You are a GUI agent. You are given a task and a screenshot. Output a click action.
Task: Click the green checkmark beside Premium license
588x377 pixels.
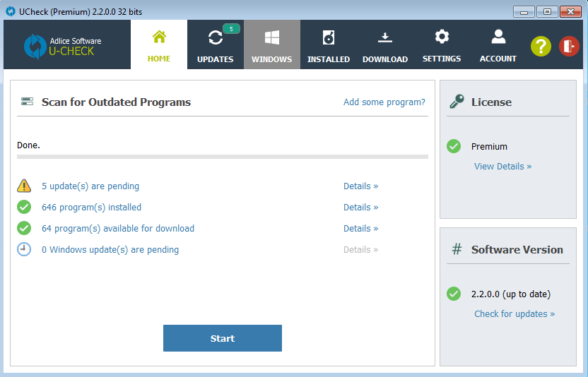point(454,146)
